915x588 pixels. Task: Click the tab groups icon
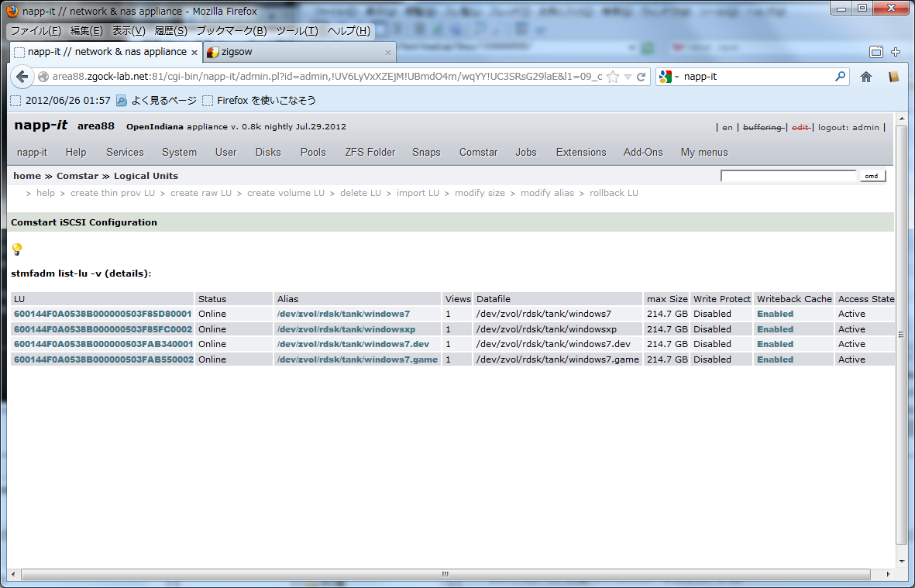(876, 52)
